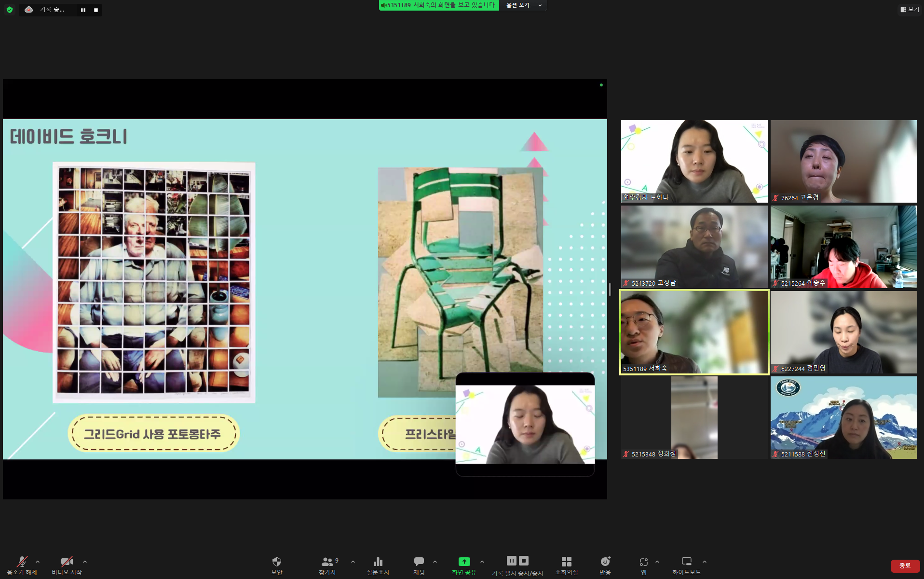Image resolution: width=924 pixels, height=579 pixels.
Task: Click muted mic icon on 고은경 tile
Action: [775, 198]
